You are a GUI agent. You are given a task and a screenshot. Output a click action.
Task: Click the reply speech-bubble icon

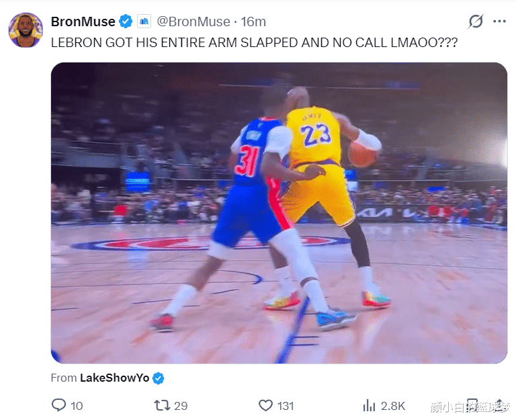click(x=59, y=405)
